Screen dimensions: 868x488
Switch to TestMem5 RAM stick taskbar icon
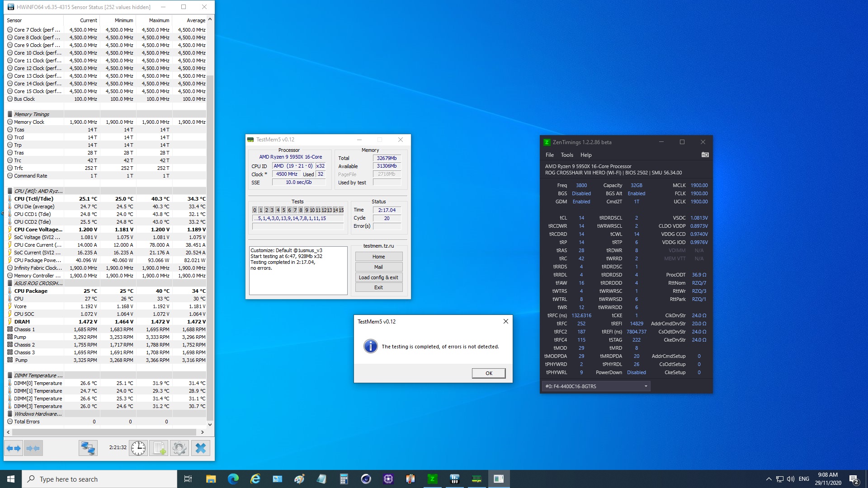pyautogui.click(x=476, y=479)
